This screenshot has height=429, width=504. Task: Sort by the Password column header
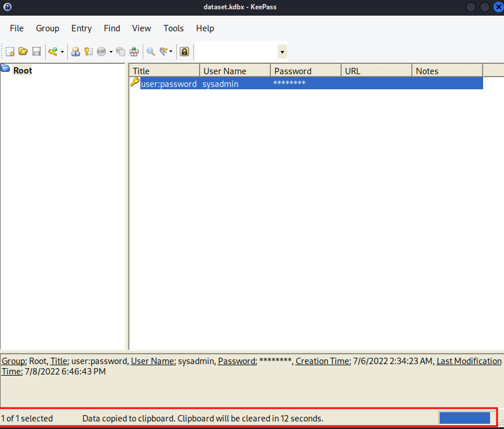(306, 71)
